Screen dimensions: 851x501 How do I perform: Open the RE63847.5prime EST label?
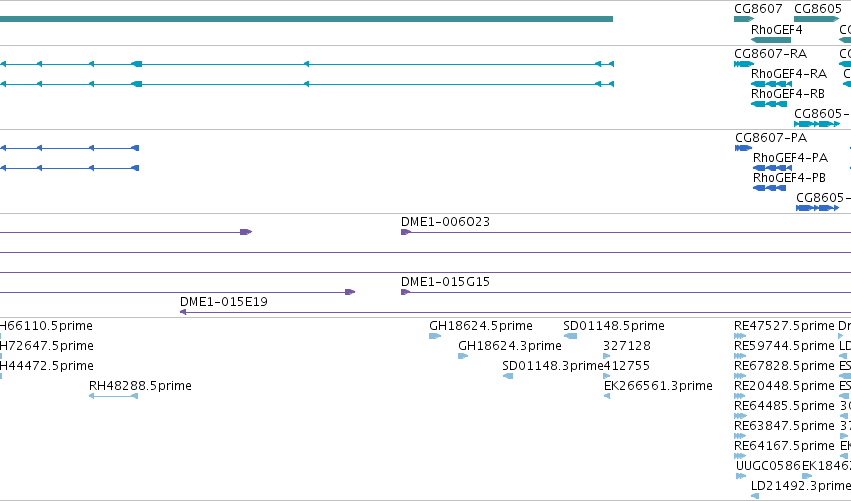tap(784, 426)
